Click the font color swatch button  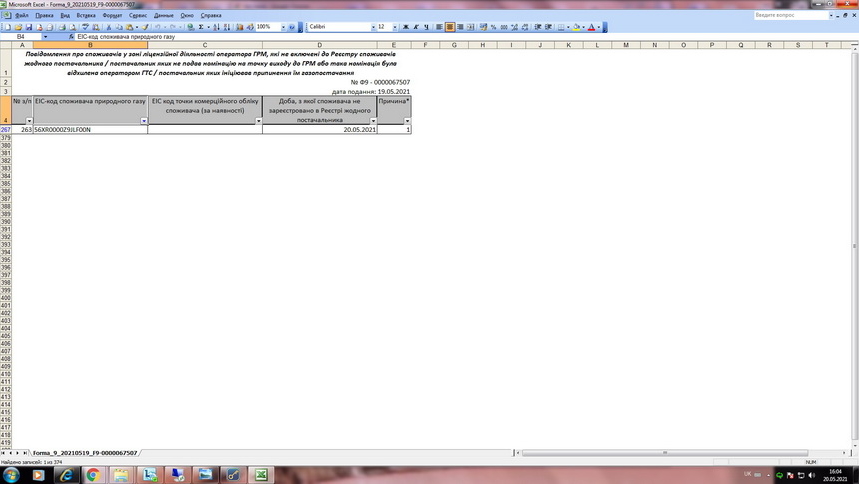(x=592, y=27)
